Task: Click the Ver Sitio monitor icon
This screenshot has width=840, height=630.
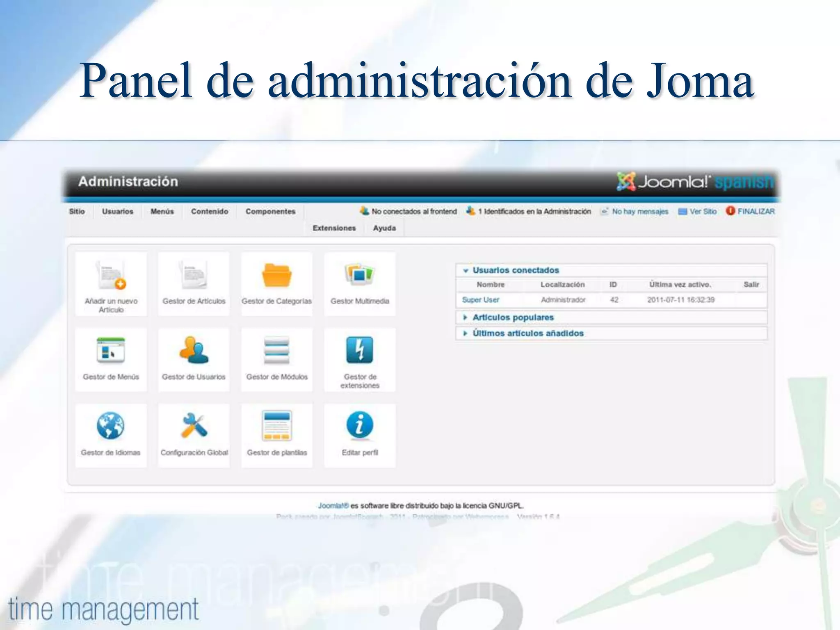Action: click(682, 212)
